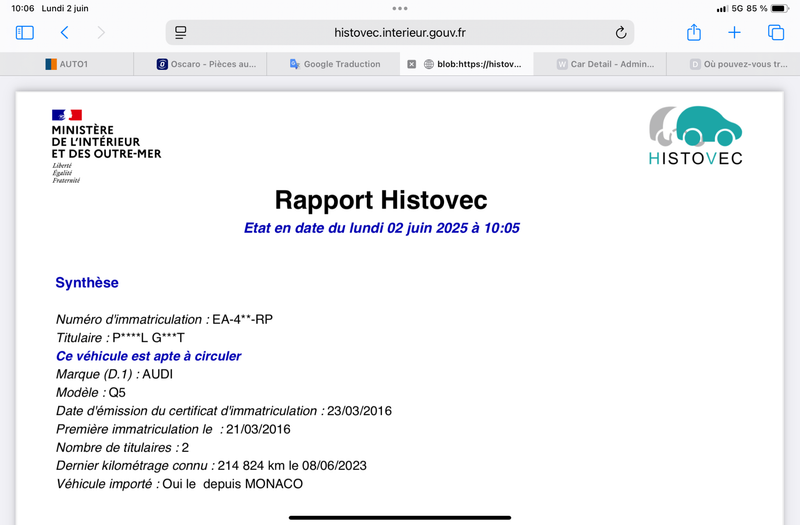The width and height of the screenshot is (800, 525).
Task: Add a new tab with plus icon
Action: coord(734,33)
